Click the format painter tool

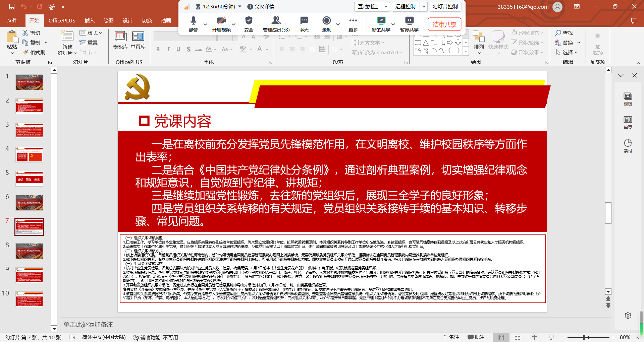[x=34, y=52]
